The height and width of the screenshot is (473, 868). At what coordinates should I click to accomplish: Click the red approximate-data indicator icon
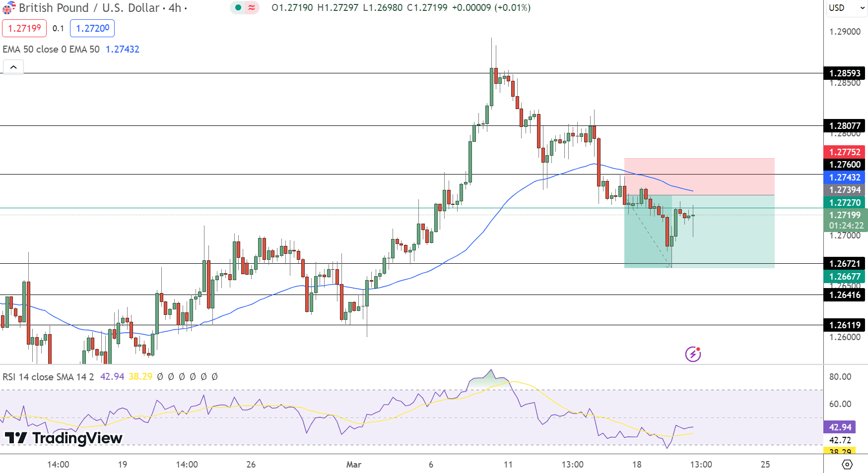click(252, 7)
